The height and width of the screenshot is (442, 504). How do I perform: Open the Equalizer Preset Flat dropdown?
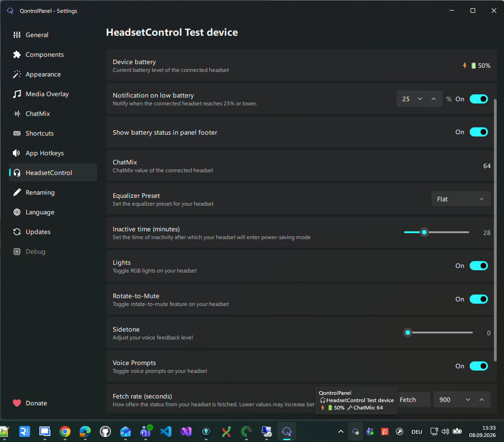pyautogui.click(x=461, y=199)
